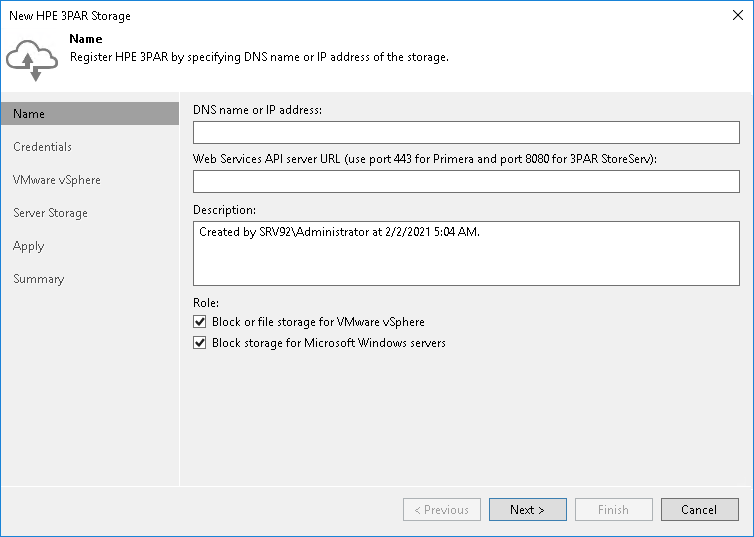
Task: Click inside the Description text box
Action: pos(466,253)
